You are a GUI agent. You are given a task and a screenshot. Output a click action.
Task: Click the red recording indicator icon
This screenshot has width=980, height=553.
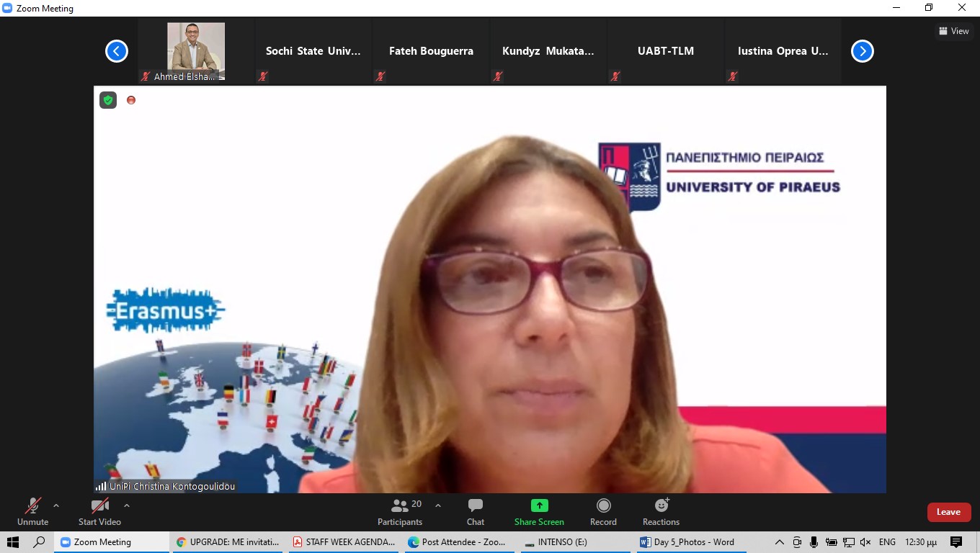[x=131, y=100]
